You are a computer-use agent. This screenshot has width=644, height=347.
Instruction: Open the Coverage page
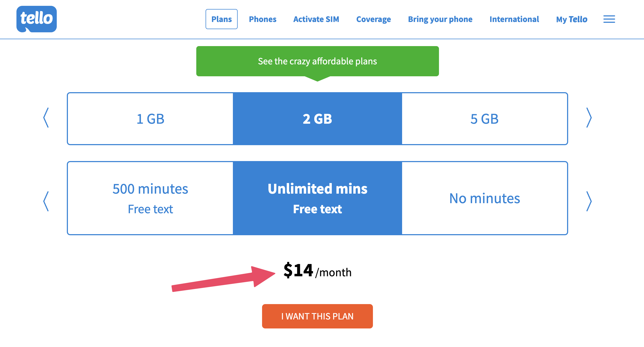[x=373, y=19]
